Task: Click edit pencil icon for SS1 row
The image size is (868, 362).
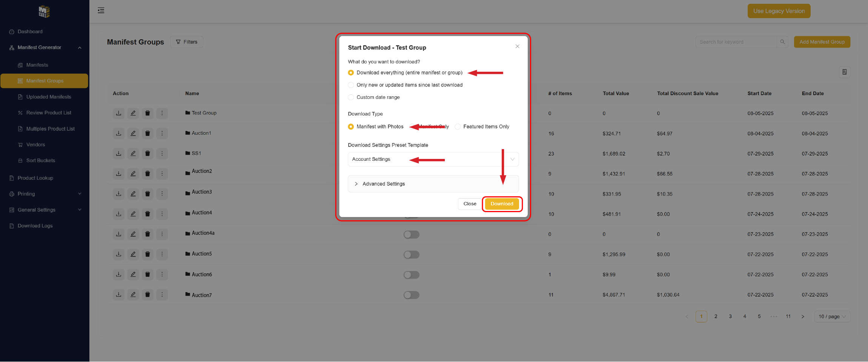Action: tap(133, 153)
